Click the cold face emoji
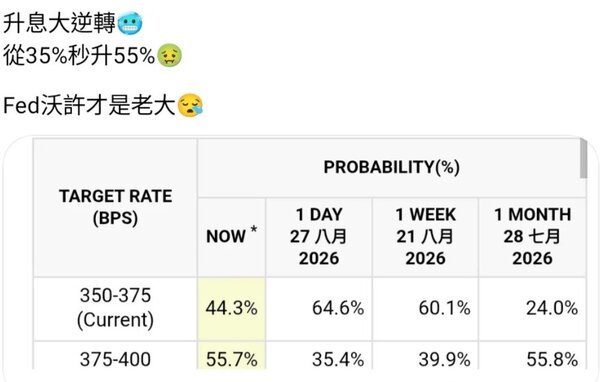The height and width of the screenshot is (382, 600). 130,23
